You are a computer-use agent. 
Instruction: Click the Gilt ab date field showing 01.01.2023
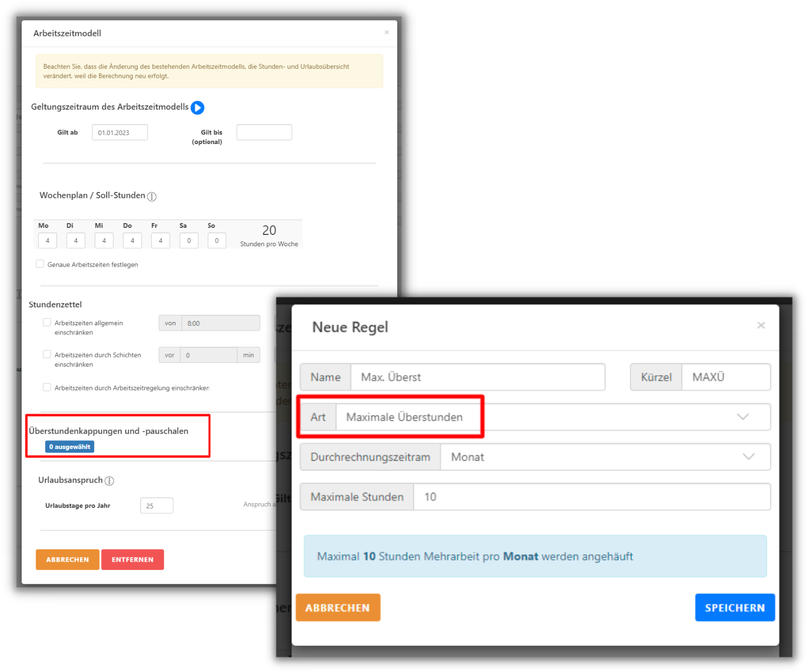click(x=119, y=132)
